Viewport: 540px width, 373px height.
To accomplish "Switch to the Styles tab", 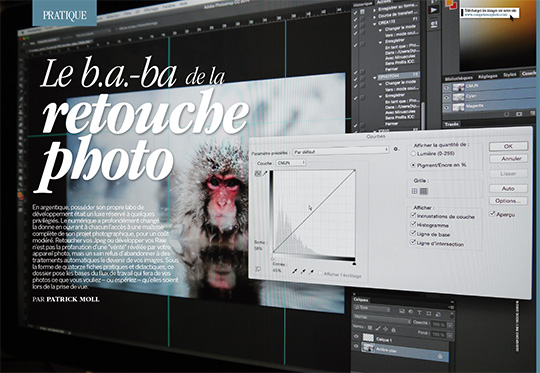I will click(509, 75).
